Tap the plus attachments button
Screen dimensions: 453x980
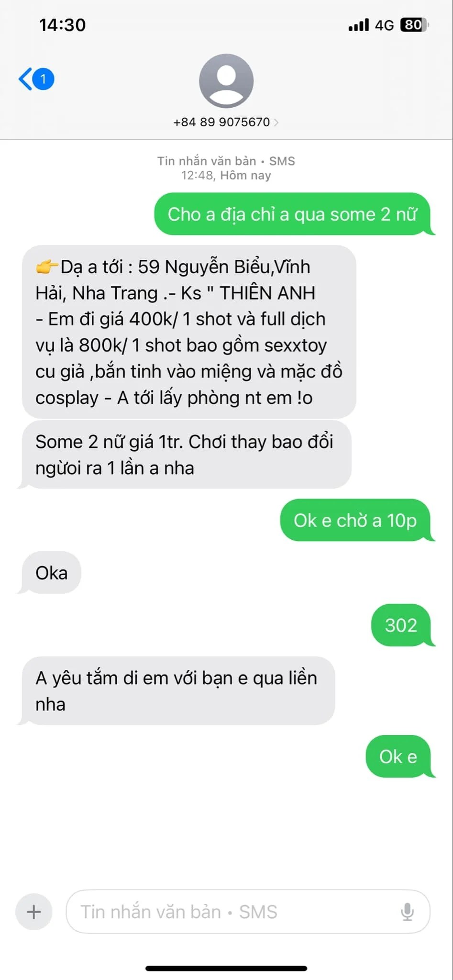pyautogui.click(x=33, y=912)
